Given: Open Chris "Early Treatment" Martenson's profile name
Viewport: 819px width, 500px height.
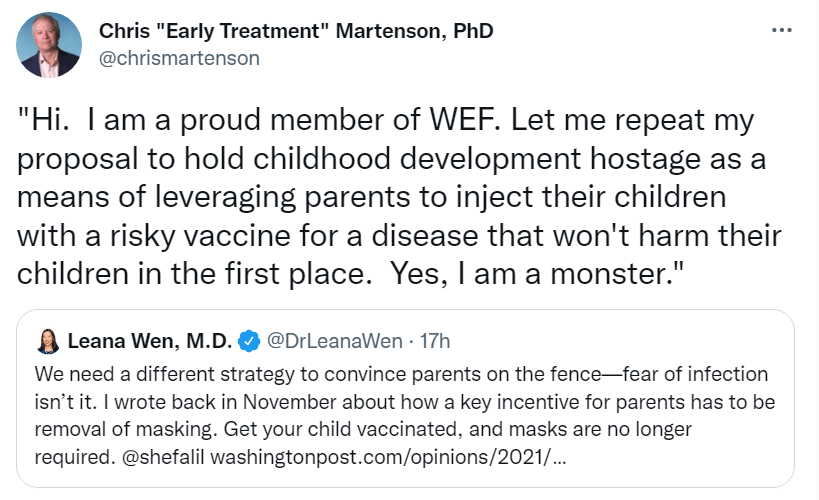Looking at the screenshot, I should coord(295,31).
